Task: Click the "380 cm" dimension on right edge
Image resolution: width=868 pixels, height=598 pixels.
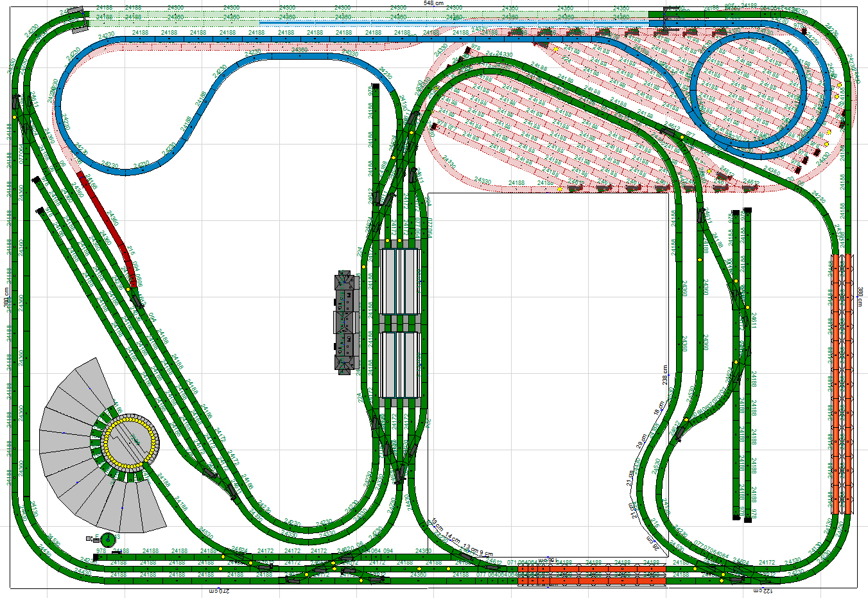Action: (x=860, y=297)
